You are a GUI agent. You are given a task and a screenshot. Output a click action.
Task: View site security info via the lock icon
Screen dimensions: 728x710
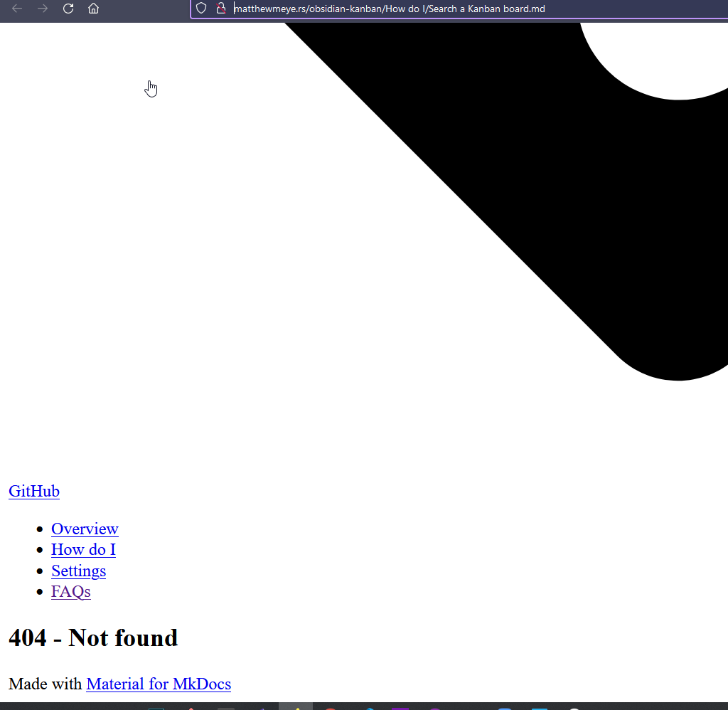pos(221,8)
